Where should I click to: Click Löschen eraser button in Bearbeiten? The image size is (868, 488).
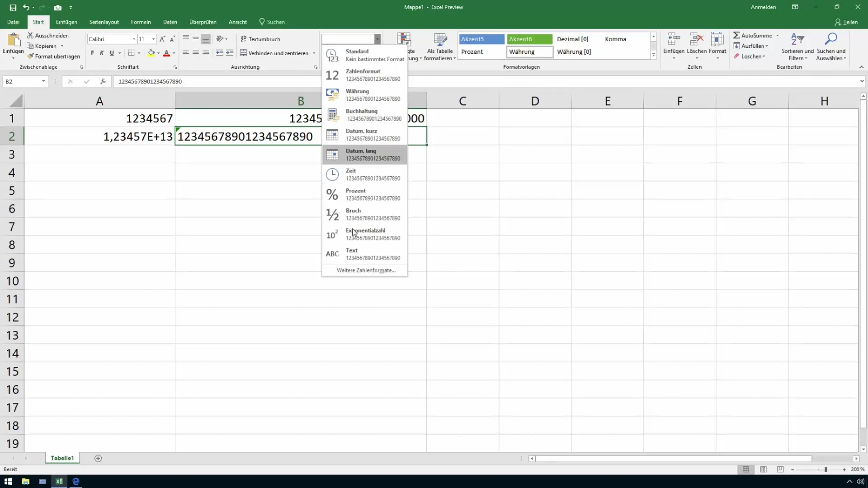[749, 56]
